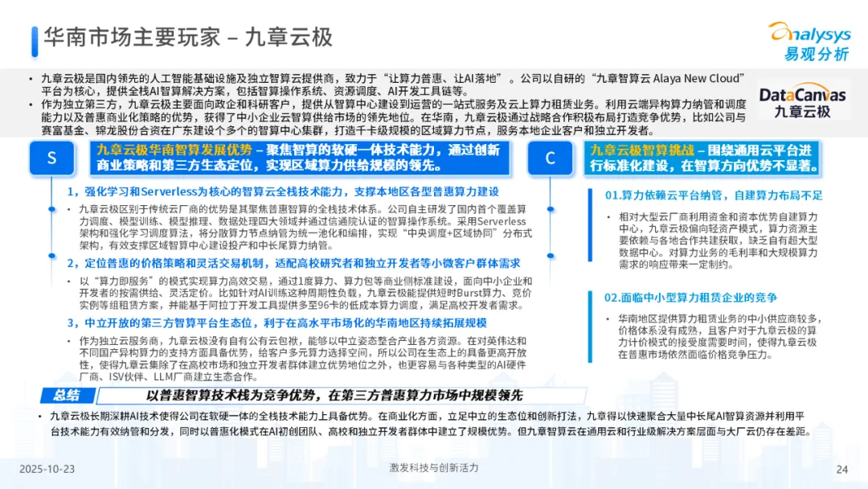Click the DataCanvas 九章云极 logo
Image resolution: width=868 pixels, height=489 pixels.
pyautogui.click(x=802, y=102)
